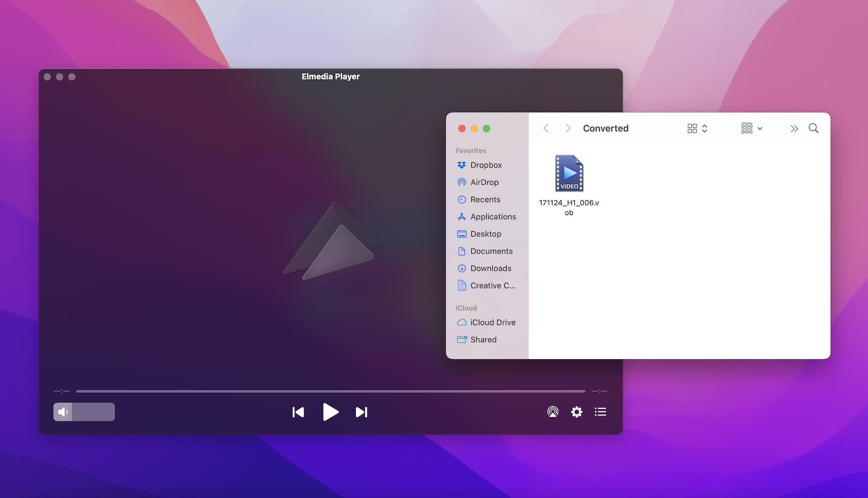The height and width of the screenshot is (498, 868).
Task: Click the Converted folder title
Action: pos(606,128)
